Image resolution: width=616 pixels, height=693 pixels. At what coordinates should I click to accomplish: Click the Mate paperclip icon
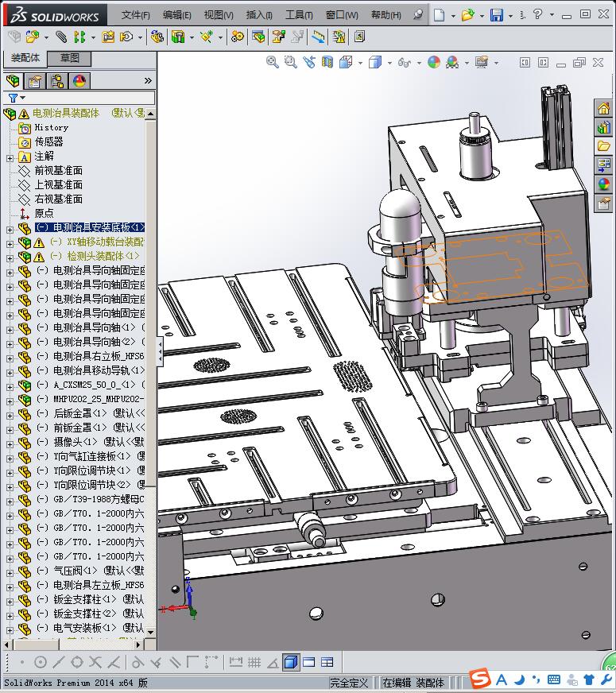click(61, 37)
